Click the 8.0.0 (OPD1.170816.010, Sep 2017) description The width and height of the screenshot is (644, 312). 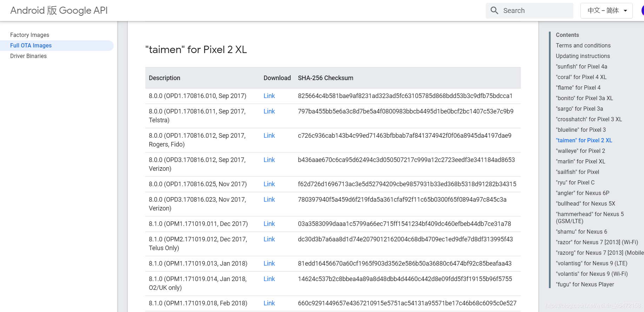(198, 96)
